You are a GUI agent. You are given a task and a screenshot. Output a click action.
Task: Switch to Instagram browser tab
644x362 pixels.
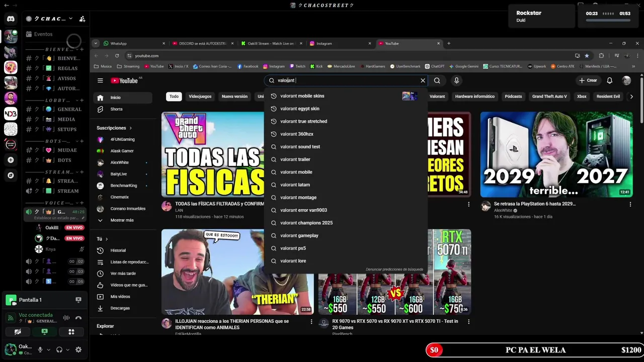[341, 43]
